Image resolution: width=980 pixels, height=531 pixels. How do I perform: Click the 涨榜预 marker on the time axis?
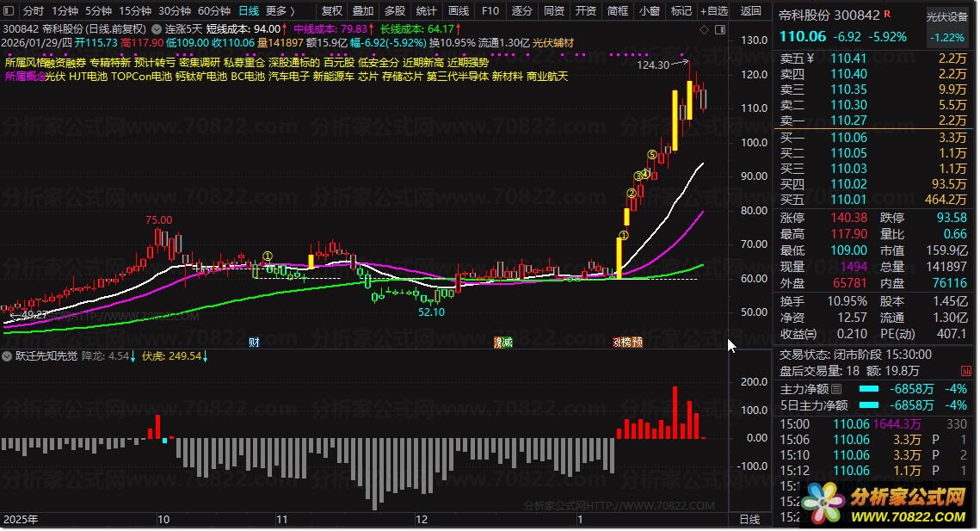tap(627, 343)
